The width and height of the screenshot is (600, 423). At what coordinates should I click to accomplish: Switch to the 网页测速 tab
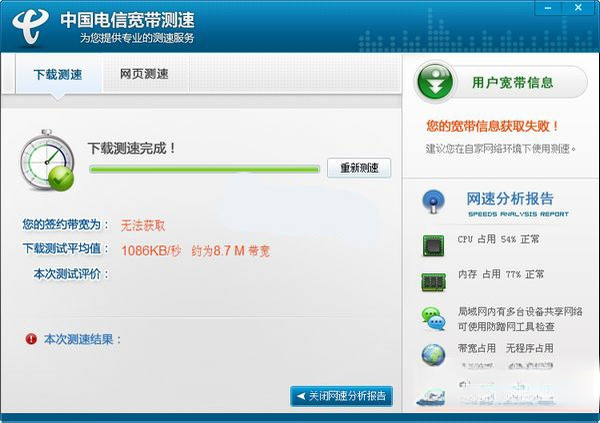145,74
